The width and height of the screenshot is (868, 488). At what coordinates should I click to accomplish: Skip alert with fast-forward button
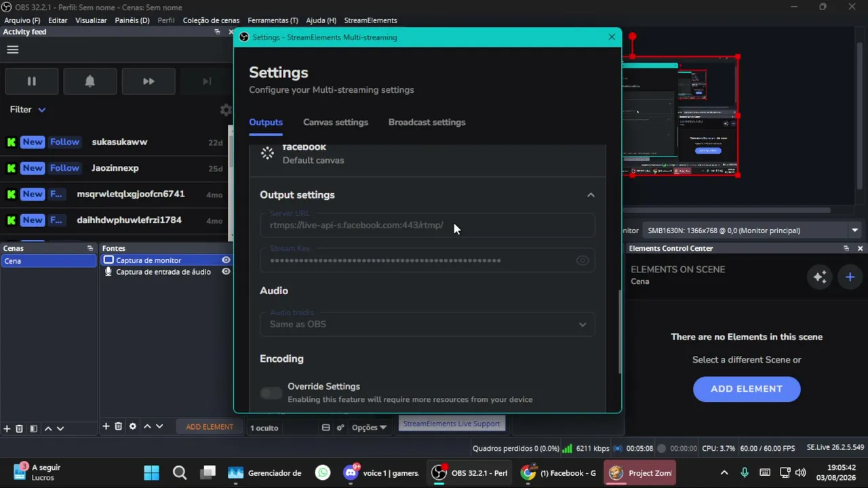click(x=148, y=81)
